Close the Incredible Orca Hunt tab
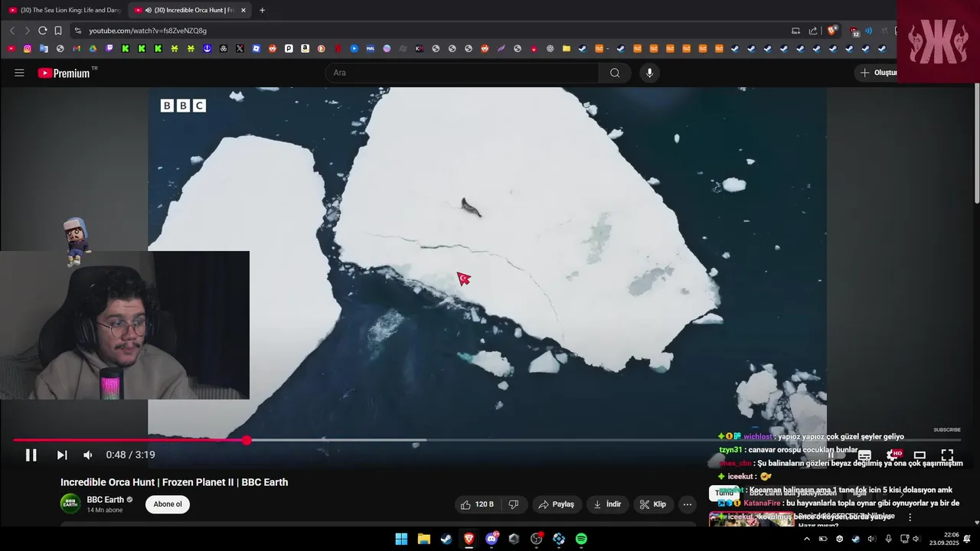The image size is (980, 551). (x=243, y=10)
